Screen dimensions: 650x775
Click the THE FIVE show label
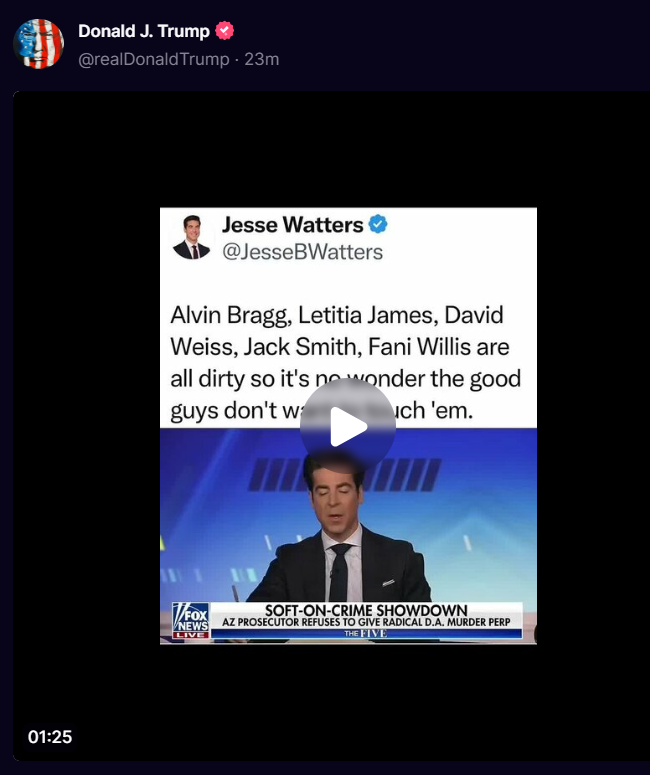tap(366, 634)
